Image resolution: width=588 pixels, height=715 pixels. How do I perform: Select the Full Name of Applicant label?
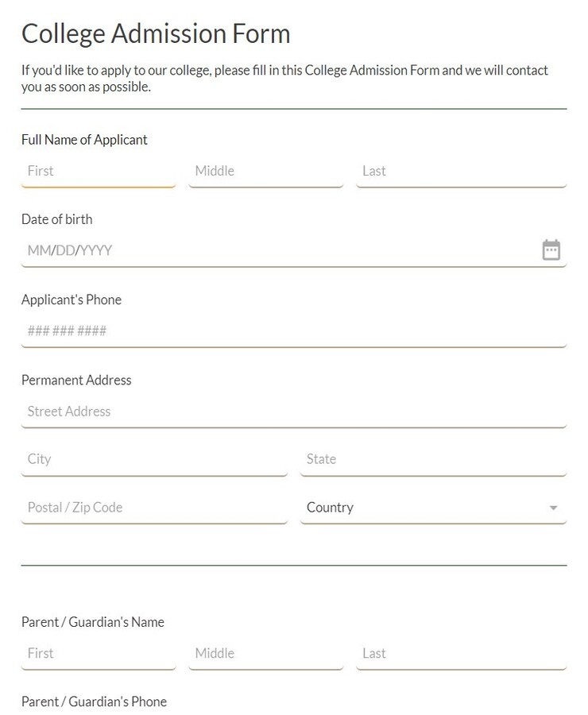pos(84,139)
